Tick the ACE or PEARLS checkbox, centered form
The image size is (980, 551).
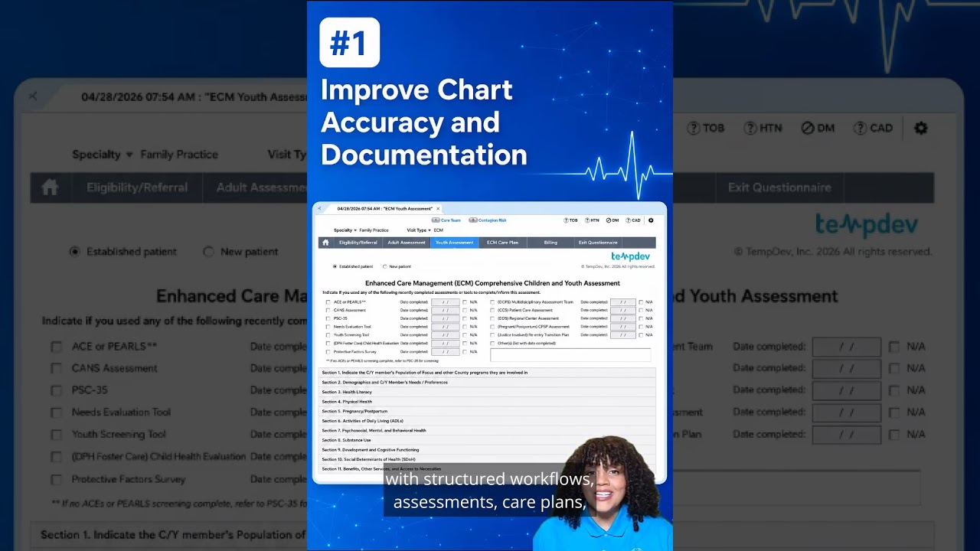pyautogui.click(x=328, y=302)
